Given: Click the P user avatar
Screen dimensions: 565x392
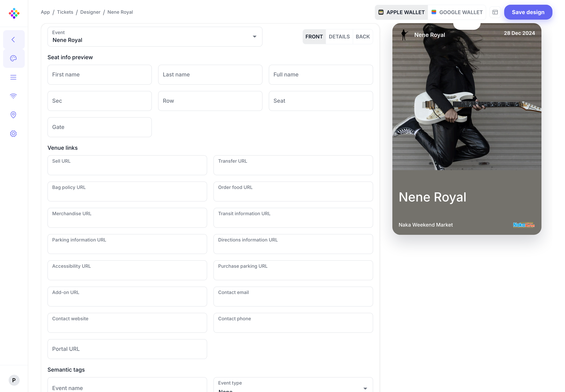Looking at the screenshot, I should (14, 380).
